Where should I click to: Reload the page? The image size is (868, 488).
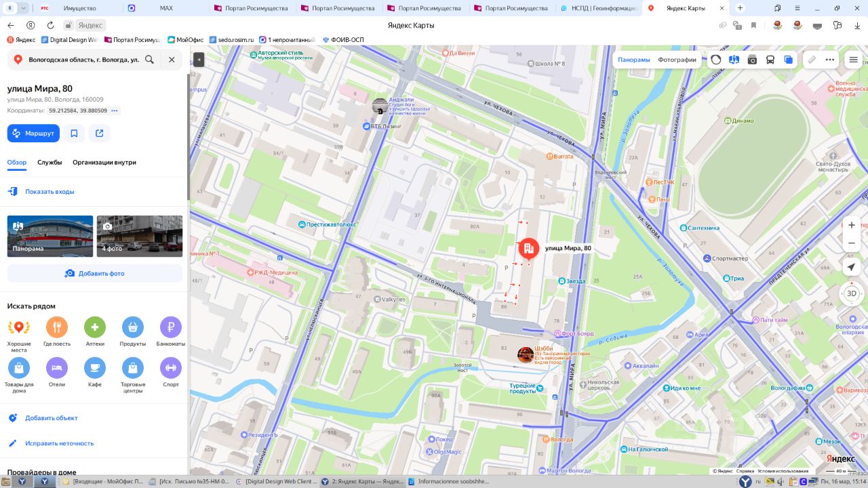coord(50,25)
